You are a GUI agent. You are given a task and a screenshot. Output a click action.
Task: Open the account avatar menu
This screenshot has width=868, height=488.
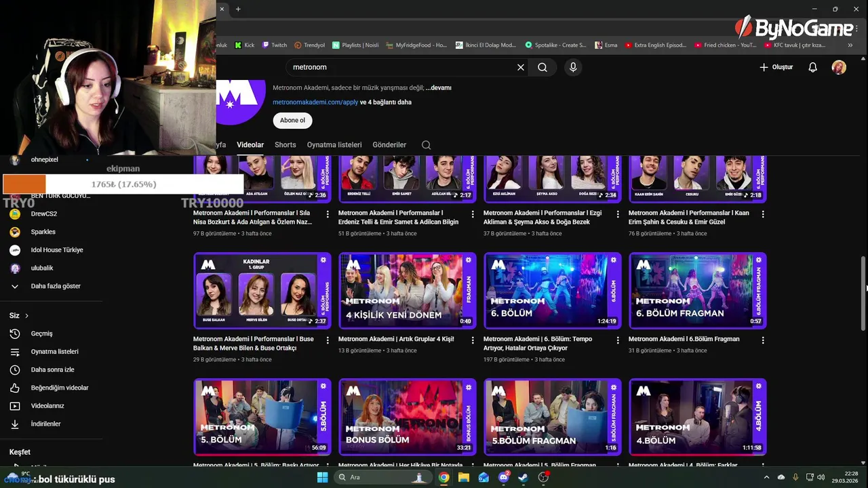point(839,67)
